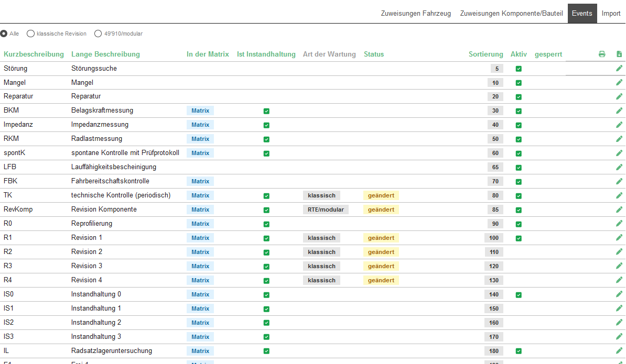Click the RTE/modular badge on RevKomp row
Image resolution: width=626 pixels, height=364 pixels.
tap(326, 209)
